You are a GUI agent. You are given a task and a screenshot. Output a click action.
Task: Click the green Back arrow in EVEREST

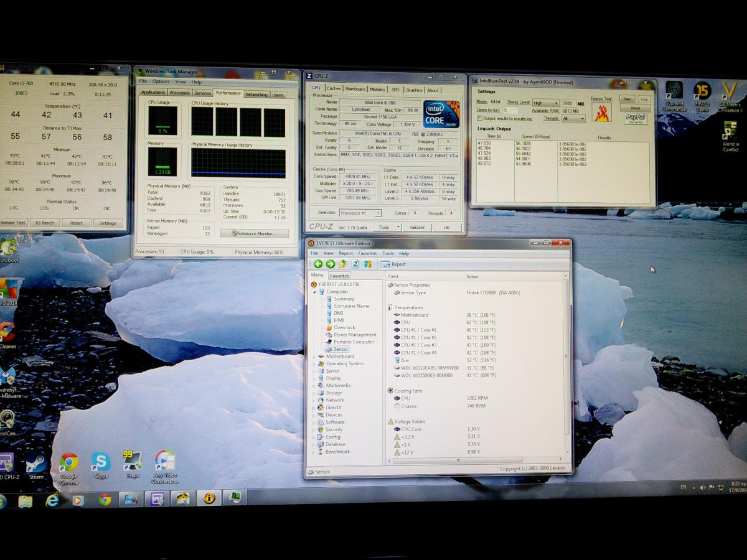pos(318,264)
